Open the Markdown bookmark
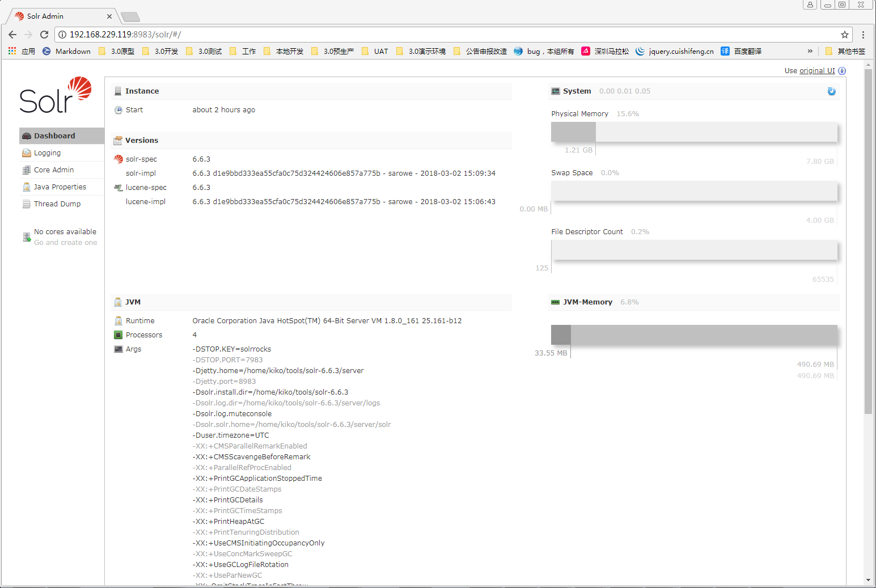876x588 pixels. pos(67,51)
